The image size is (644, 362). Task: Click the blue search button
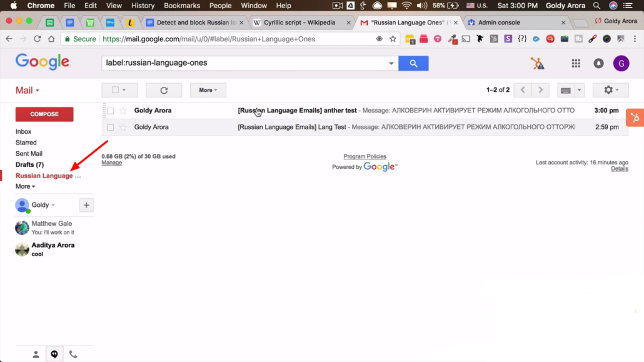click(413, 63)
